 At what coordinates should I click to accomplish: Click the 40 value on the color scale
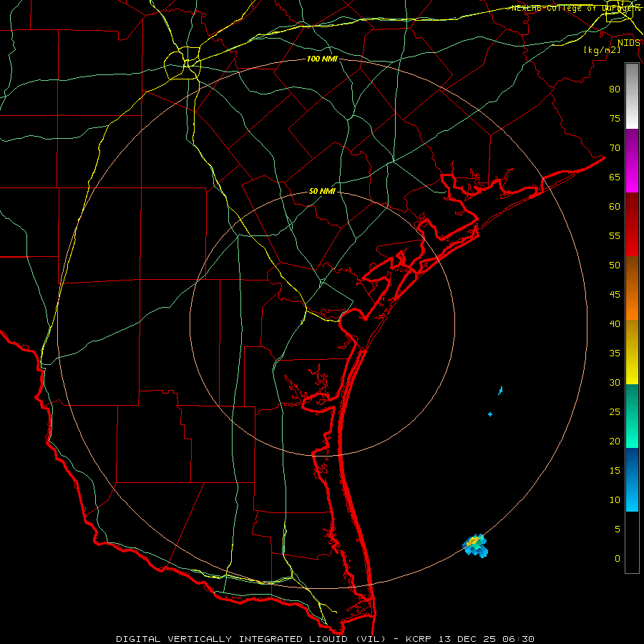(x=615, y=323)
